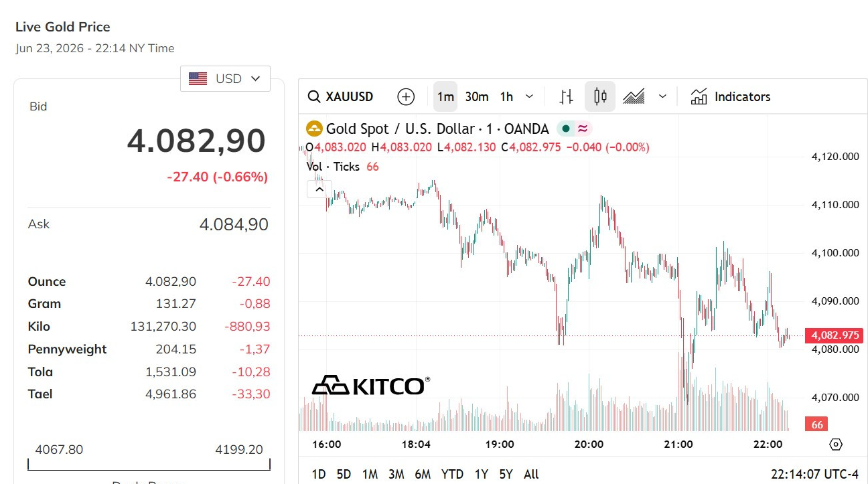868x484 pixels.
Task: Select the area chart style icon
Action: [634, 97]
